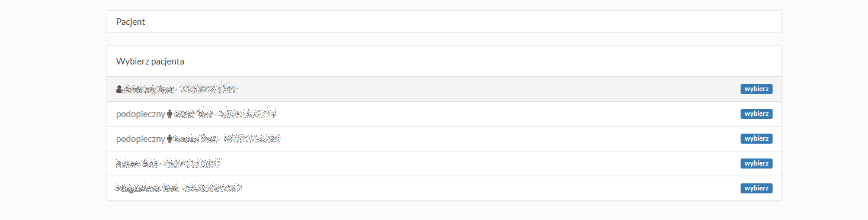Click wybierz for the first podopieczny entry

point(756,114)
